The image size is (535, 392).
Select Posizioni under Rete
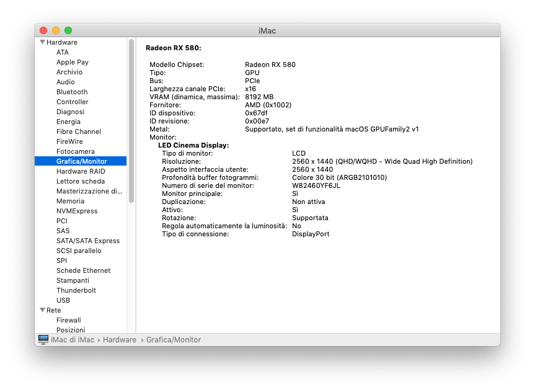(71, 329)
